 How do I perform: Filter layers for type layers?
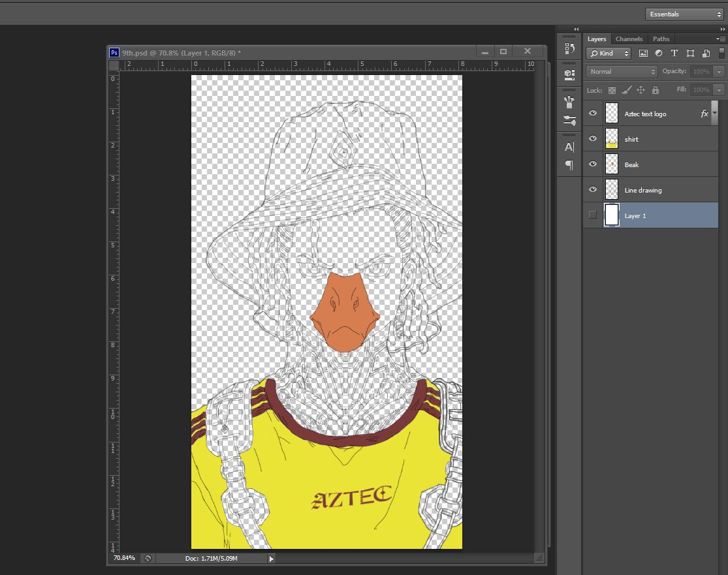pyautogui.click(x=674, y=54)
